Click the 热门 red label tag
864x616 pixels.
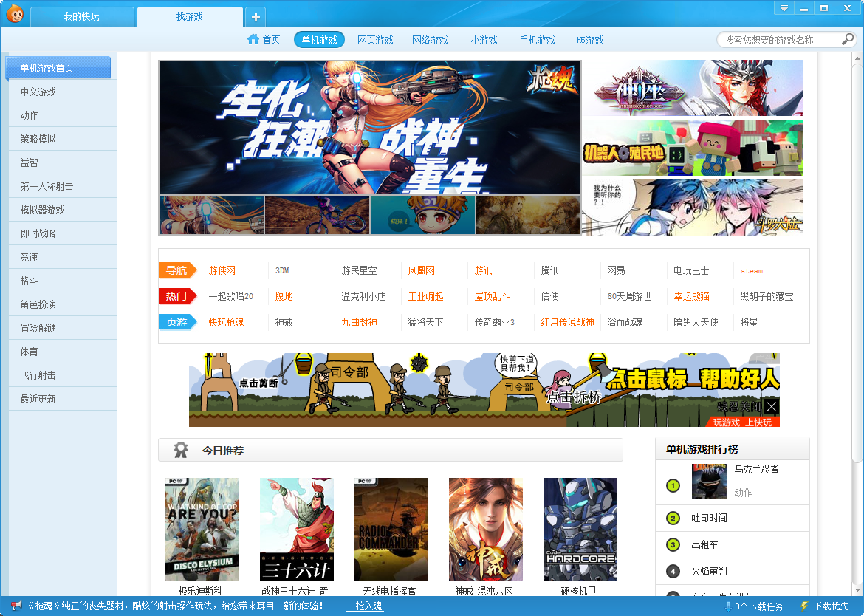177,296
